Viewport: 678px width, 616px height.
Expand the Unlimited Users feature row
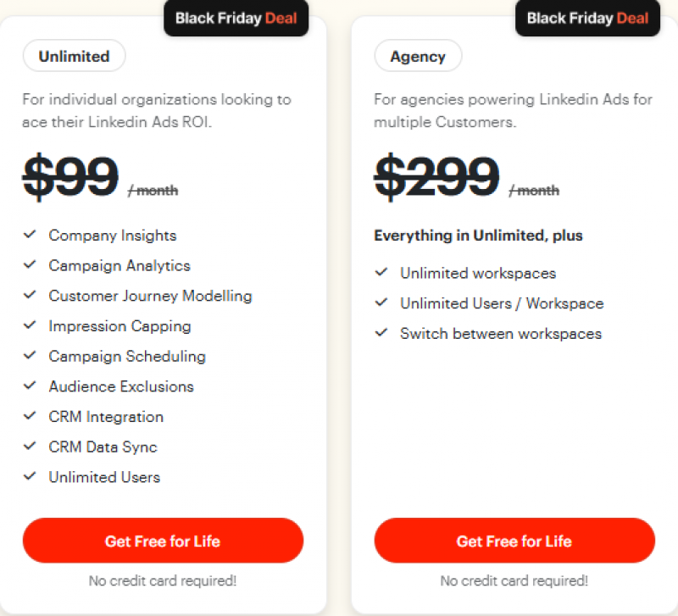coord(31,477)
